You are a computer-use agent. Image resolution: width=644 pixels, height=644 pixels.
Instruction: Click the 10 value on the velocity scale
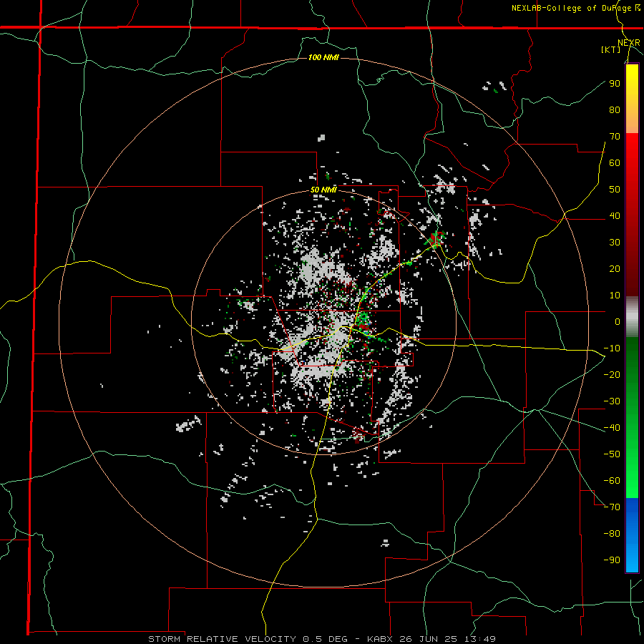coord(615,296)
